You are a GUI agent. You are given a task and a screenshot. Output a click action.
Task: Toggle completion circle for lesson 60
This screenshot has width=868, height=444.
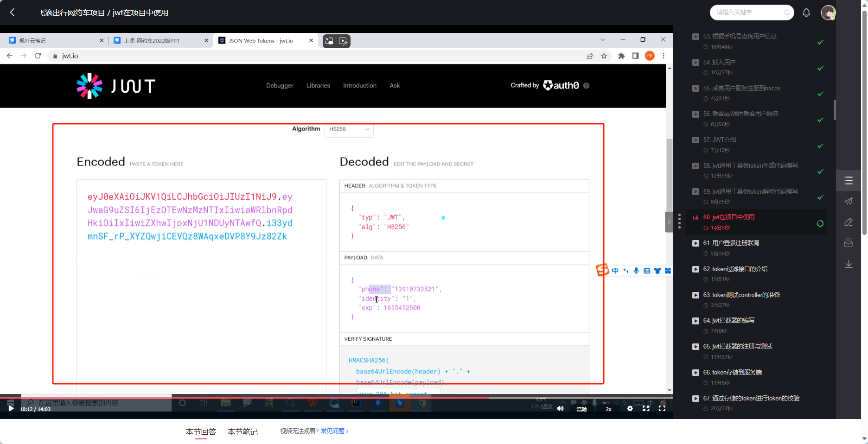click(820, 224)
